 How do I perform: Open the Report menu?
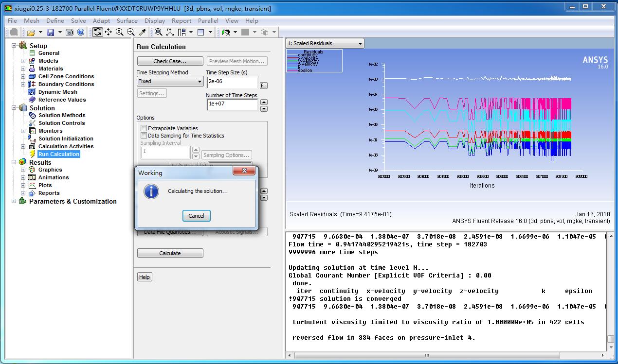tap(182, 21)
